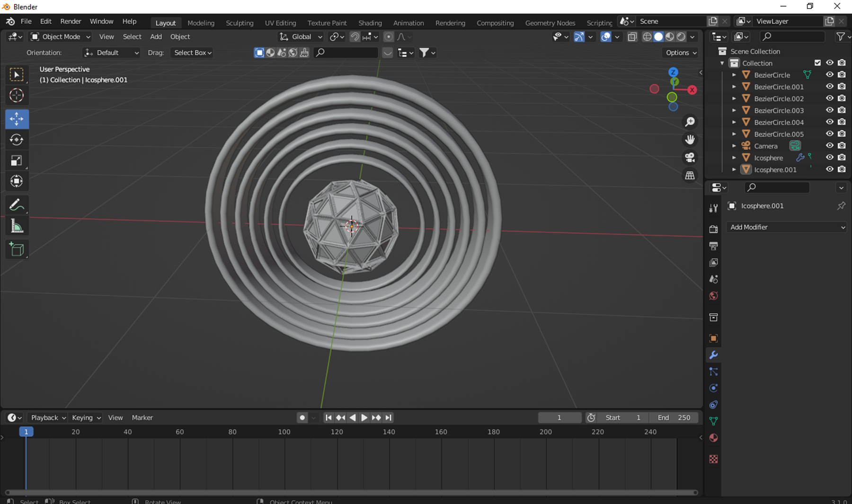Jump to the timeline start frame
The image size is (852, 504).
click(x=328, y=417)
